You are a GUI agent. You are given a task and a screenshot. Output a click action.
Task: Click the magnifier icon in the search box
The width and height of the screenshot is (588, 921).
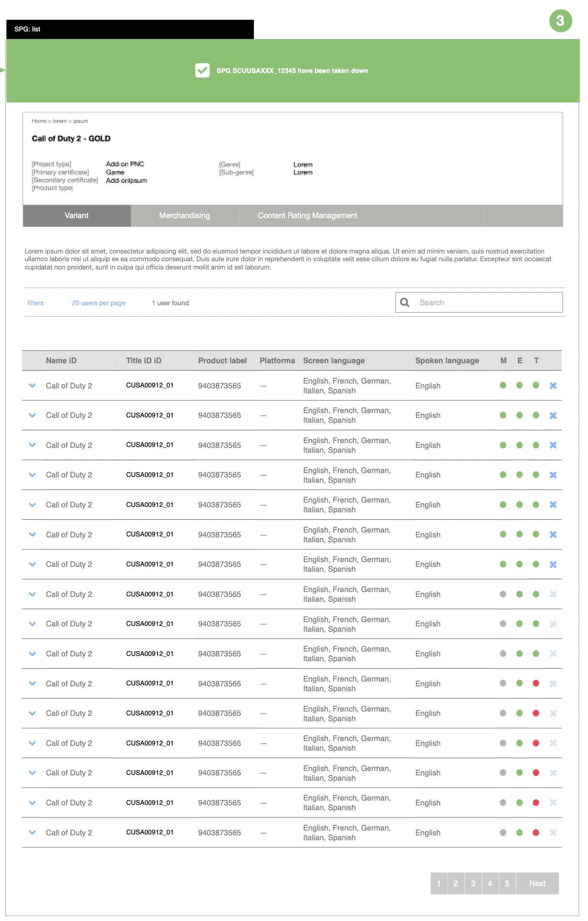coord(405,302)
